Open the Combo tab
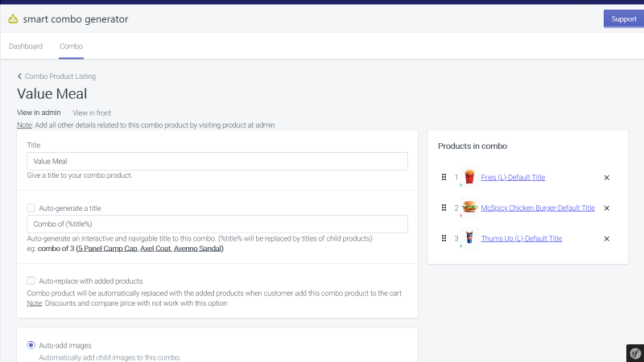This screenshot has height=362, width=644. [x=71, y=47]
